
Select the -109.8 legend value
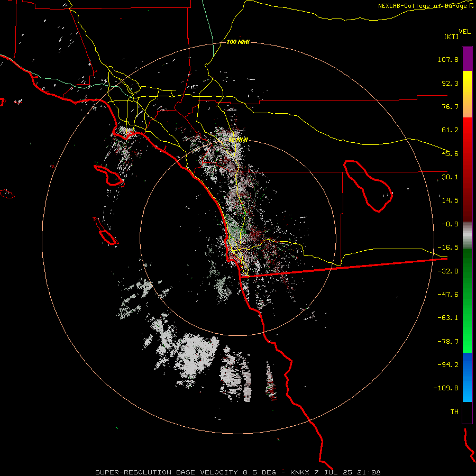(446, 388)
